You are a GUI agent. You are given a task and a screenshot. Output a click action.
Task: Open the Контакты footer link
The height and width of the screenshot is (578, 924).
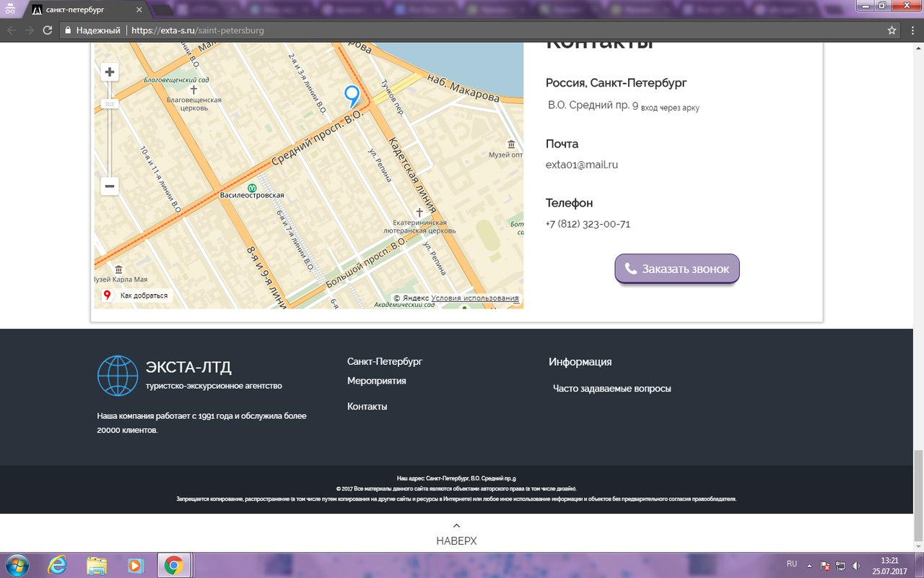click(367, 407)
